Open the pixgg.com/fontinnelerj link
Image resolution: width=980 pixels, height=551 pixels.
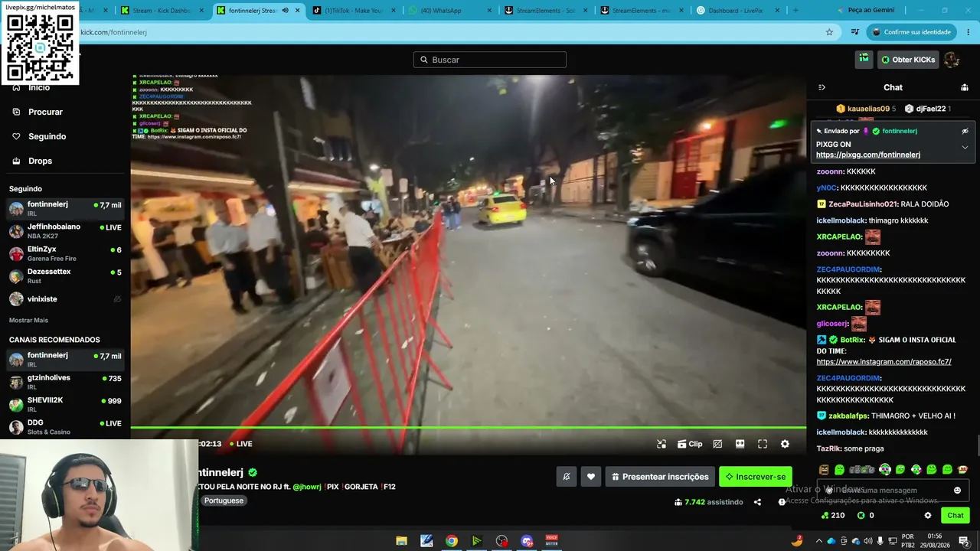click(868, 155)
